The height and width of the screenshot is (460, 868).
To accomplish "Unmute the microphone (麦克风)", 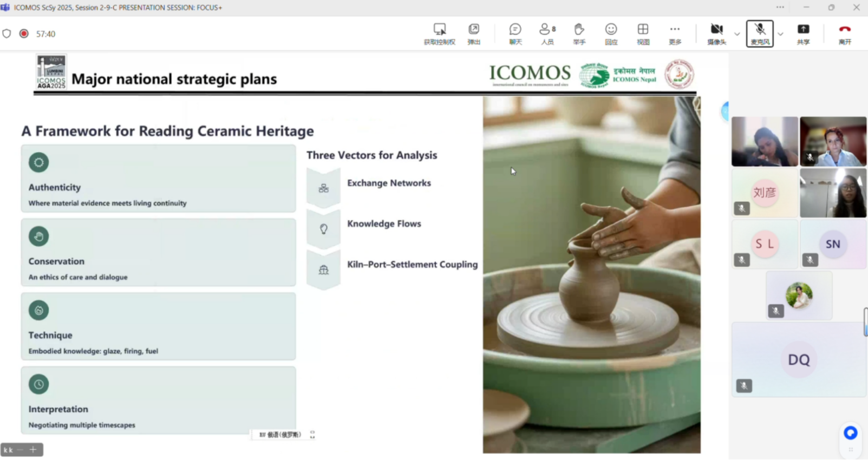I will point(760,34).
